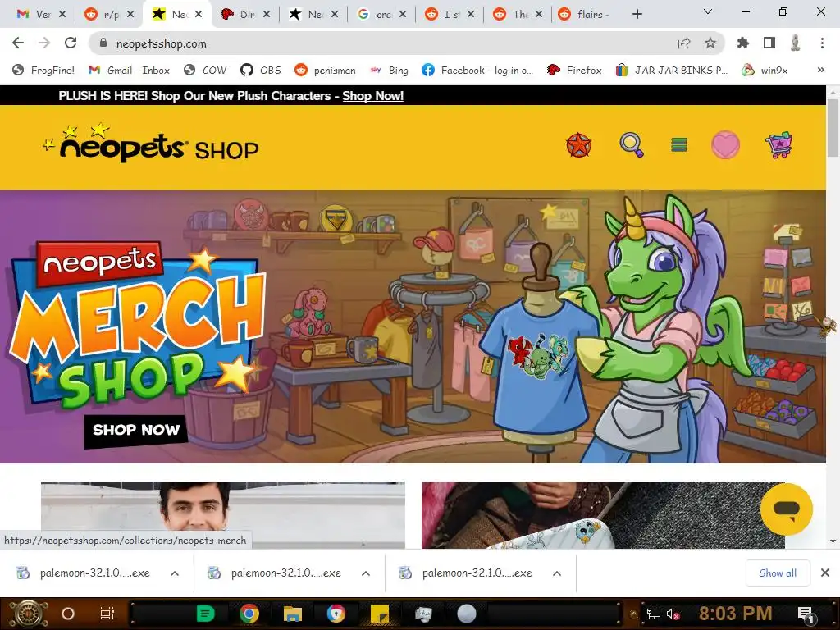Open the Windows Start button
This screenshot has width=840, height=630.
pyautogui.click(x=29, y=614)
